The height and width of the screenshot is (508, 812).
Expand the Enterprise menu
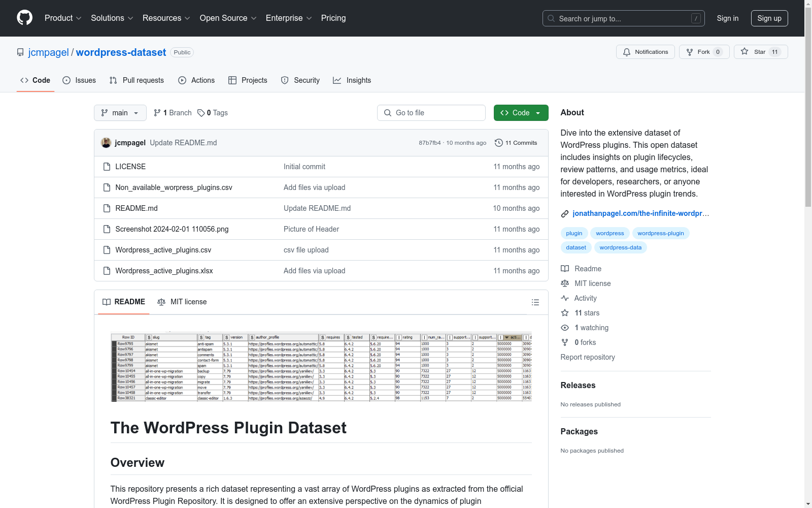[x=289, y=18]
